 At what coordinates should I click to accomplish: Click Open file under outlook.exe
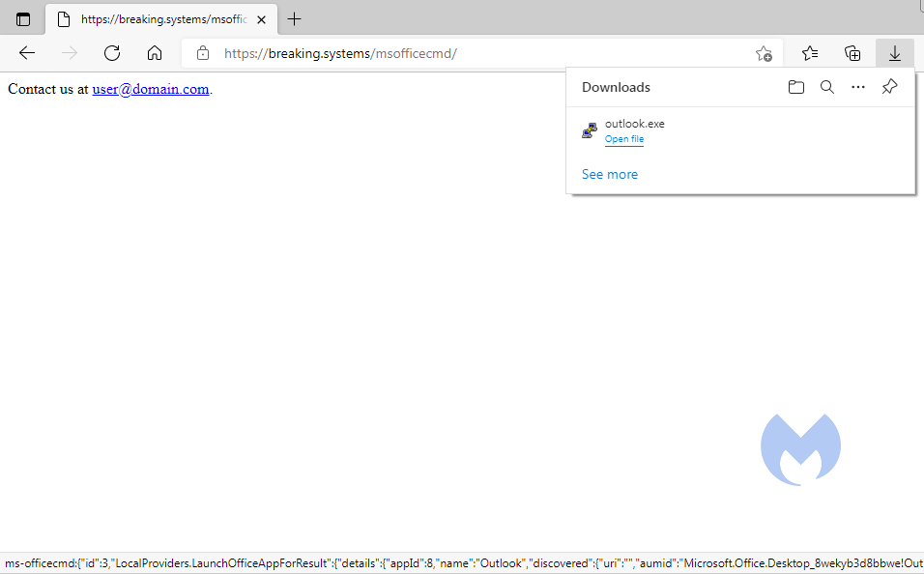click(624, 139)
